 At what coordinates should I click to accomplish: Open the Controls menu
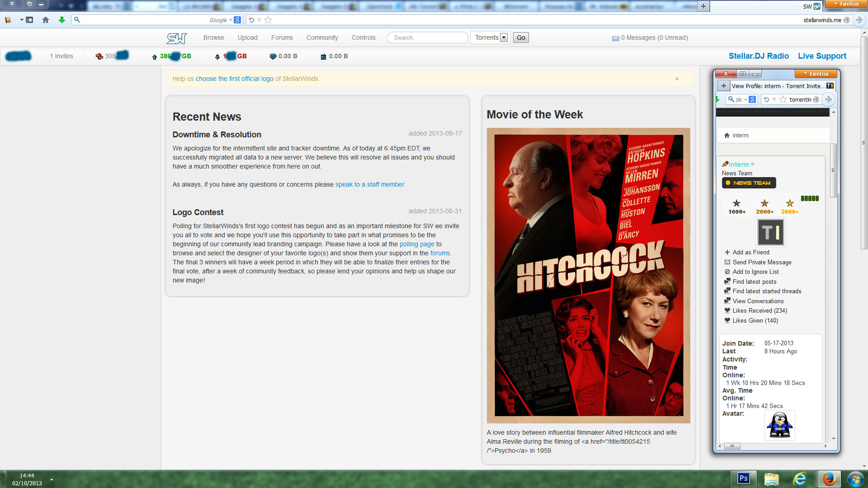363,38
